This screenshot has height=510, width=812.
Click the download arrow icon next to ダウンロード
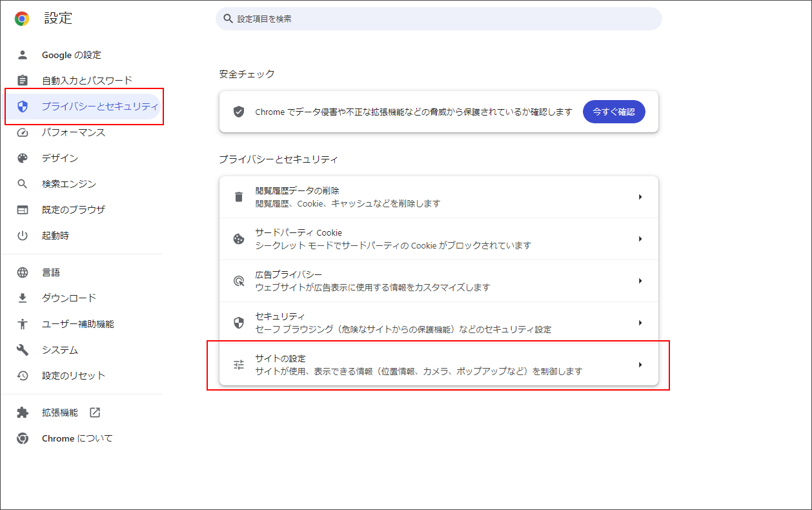22,298
